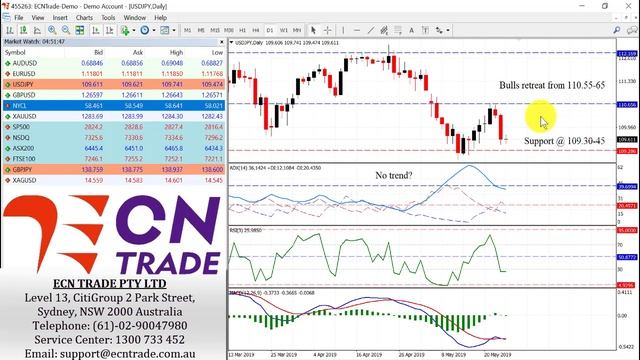Image resolution: width=640 pixels, height=360 pixels.
Task: Click the "Bulls retreat from 110.55-65" chart label
Action: [x=552, y=85]
